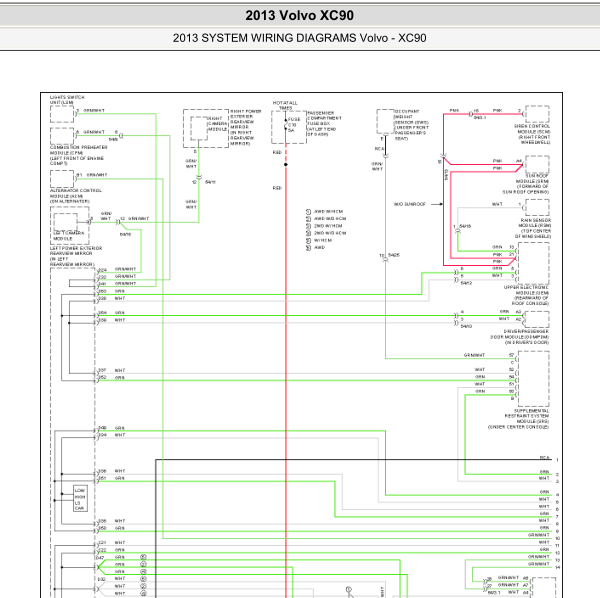This screenshot has width=600, height=598.
Task: Click the 'RIGHT POWER EXTERIOR REARVIEW MIRROR' label
Action: pyautogui.click(x=246, y=127)
